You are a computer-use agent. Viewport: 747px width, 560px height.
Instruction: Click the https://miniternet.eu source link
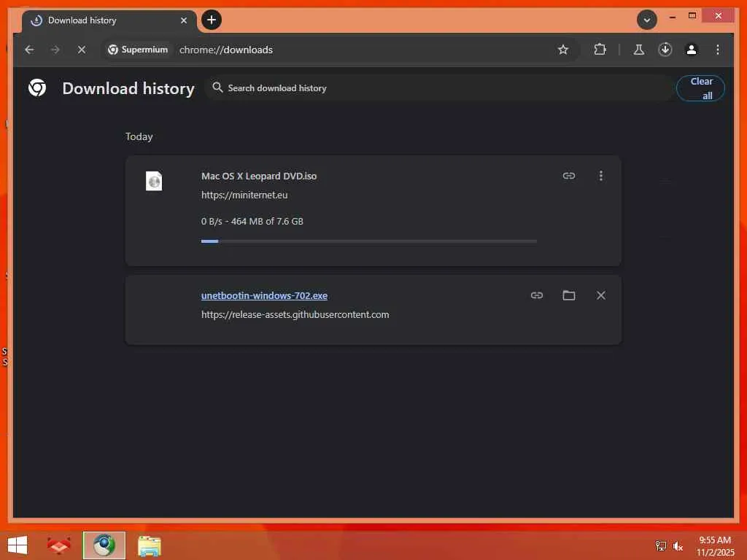244,195
